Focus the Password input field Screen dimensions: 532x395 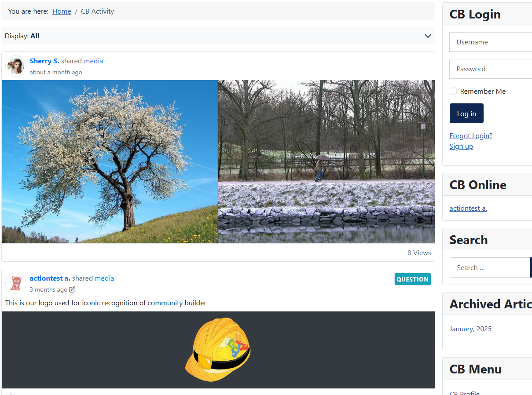pyautogui.click(x=491, y=69)
